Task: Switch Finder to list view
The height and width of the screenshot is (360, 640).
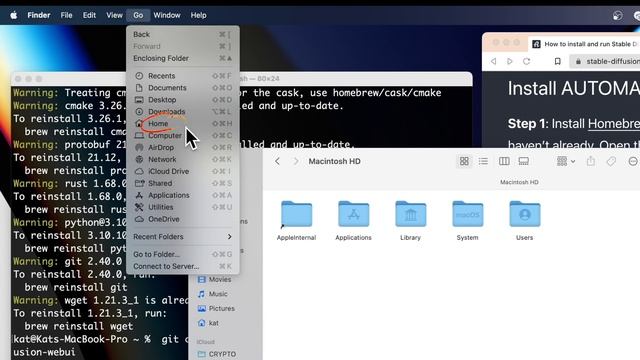Action: pyautogui.click(x=483, y=161)
